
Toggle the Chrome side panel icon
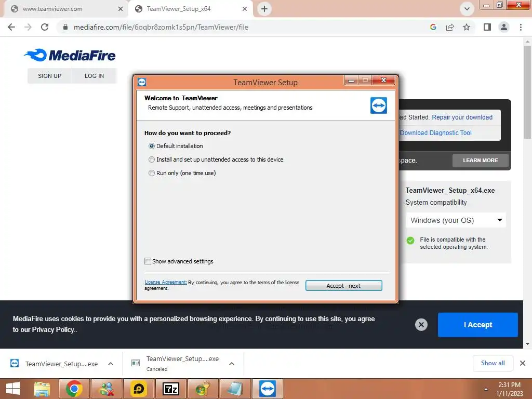click(x=487, y=27)
